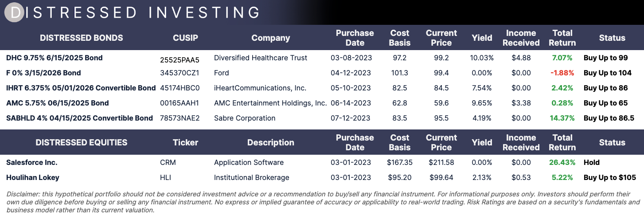
Task: Click the 26.43% total return value
Action: pos(562,163)
